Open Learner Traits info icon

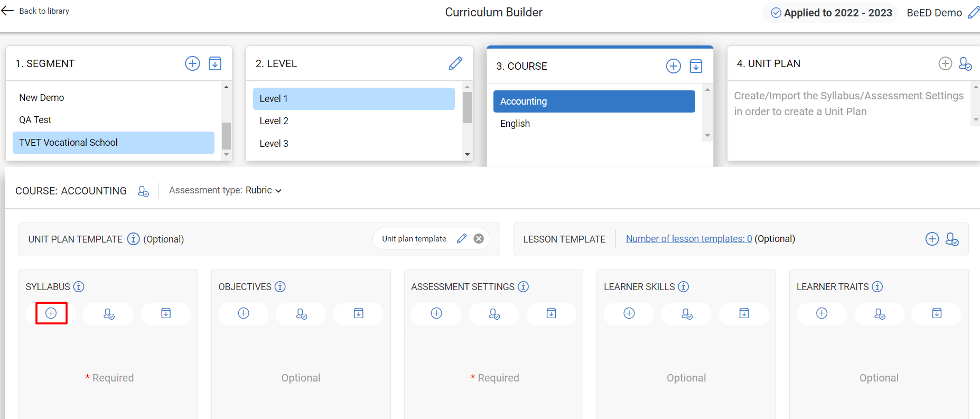click(878, 286)
